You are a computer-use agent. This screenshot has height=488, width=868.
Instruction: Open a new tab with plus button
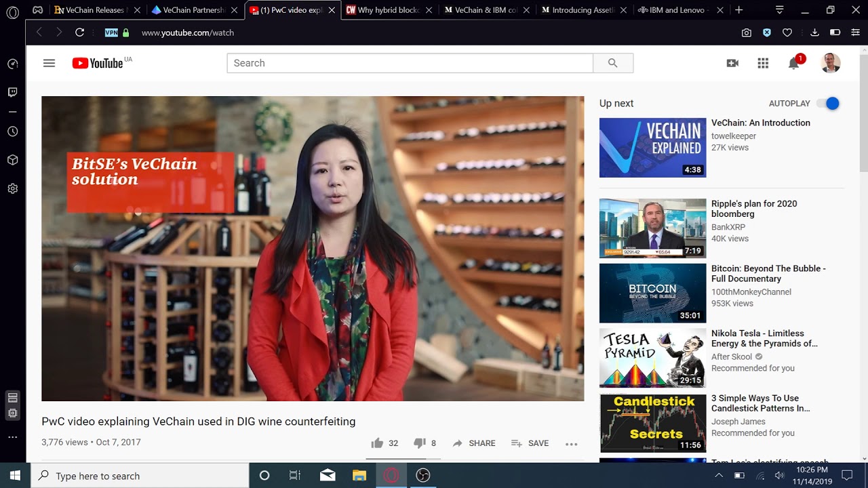(x=738, y=10)
